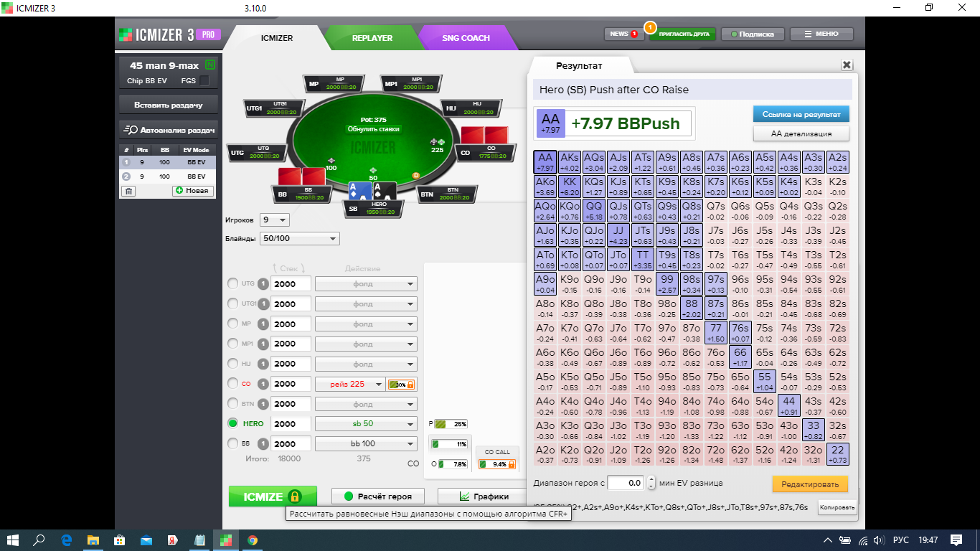Open Windows Start menu
The width and height of the screenshot is (980, 551).
pyautogui.click(x=12, y=540)
